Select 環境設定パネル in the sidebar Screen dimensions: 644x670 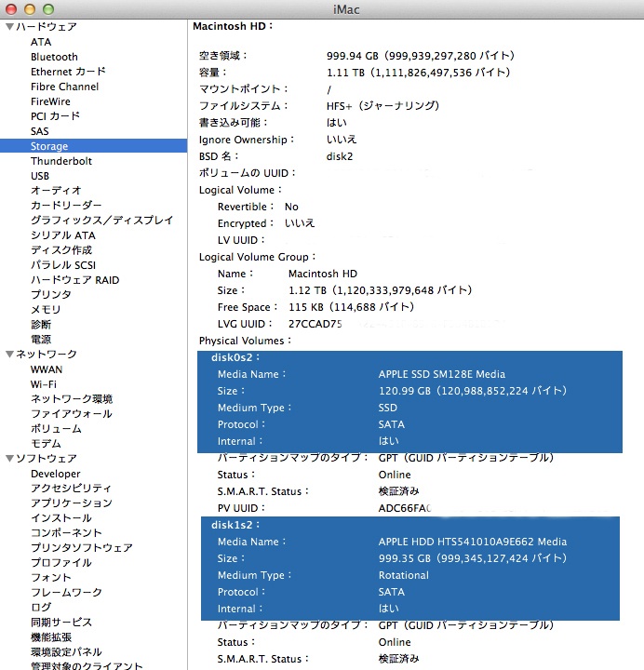point(66,652)
